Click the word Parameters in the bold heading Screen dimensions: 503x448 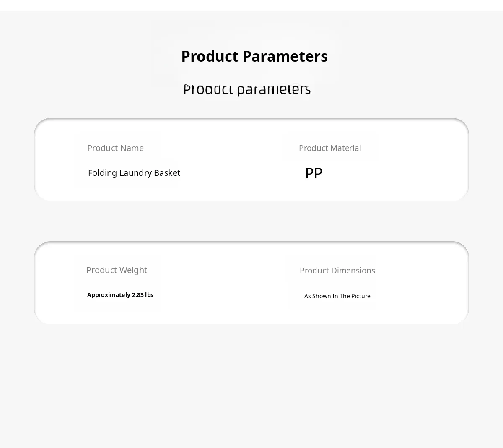(285, 56)
